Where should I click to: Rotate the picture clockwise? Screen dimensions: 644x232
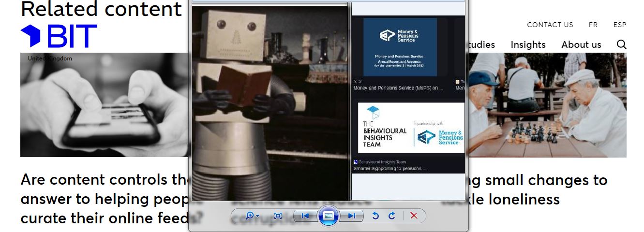click(x=392, y=216)
